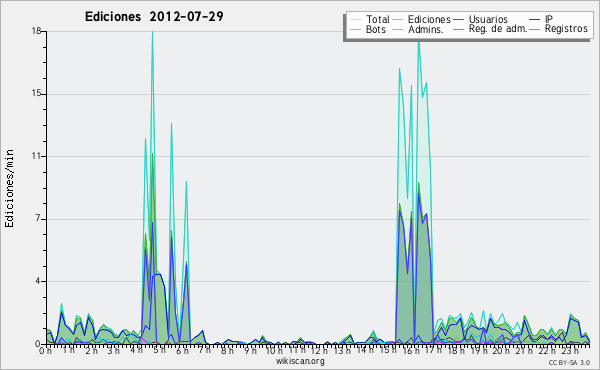This screenshot has width=600, height=370.
Task: Click the chart title 'Ediciones 2012-07-29'
Action: pos(154,17)
